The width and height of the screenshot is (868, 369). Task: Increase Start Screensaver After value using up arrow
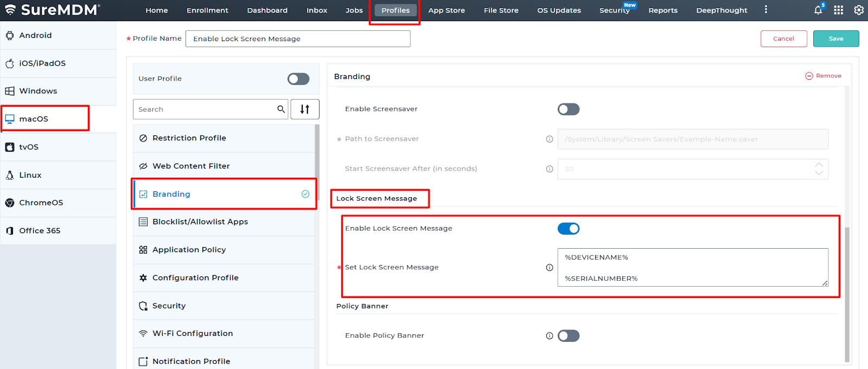click(x=819, y=165)
